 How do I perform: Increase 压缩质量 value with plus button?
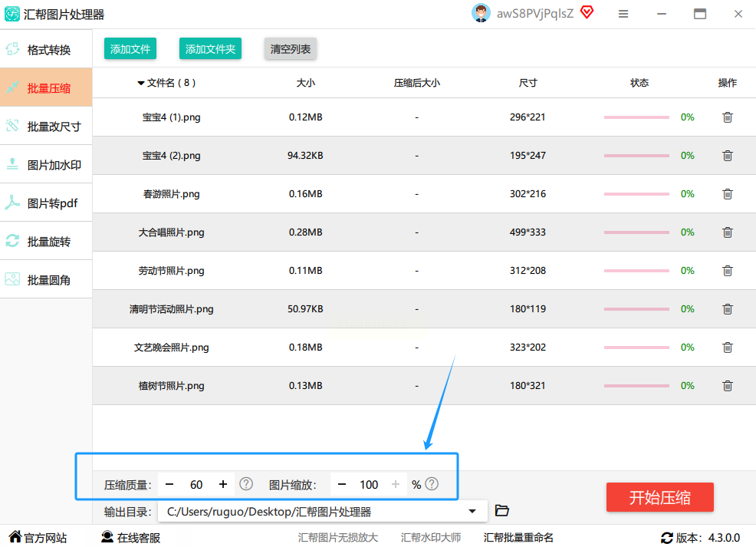coord(223,484)
